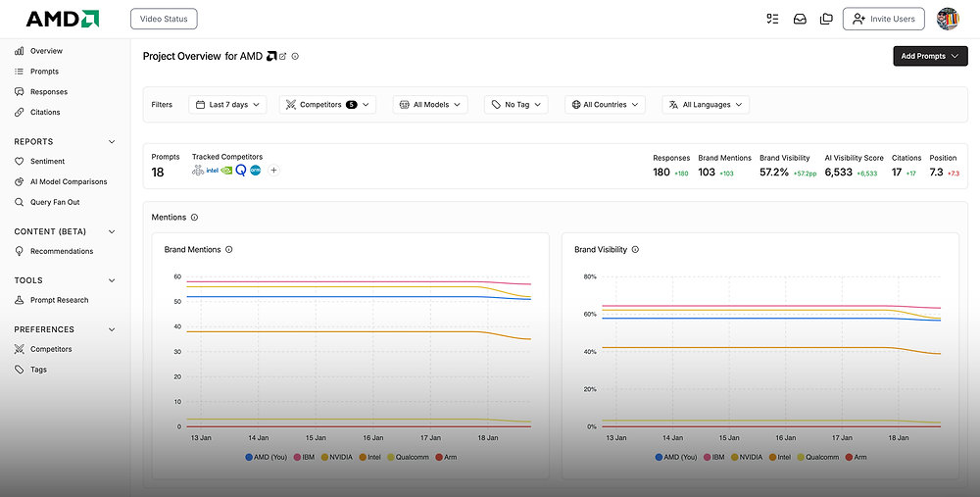
Task: Click the lightbulb icon for Recommendations
Action: point(20,251)
